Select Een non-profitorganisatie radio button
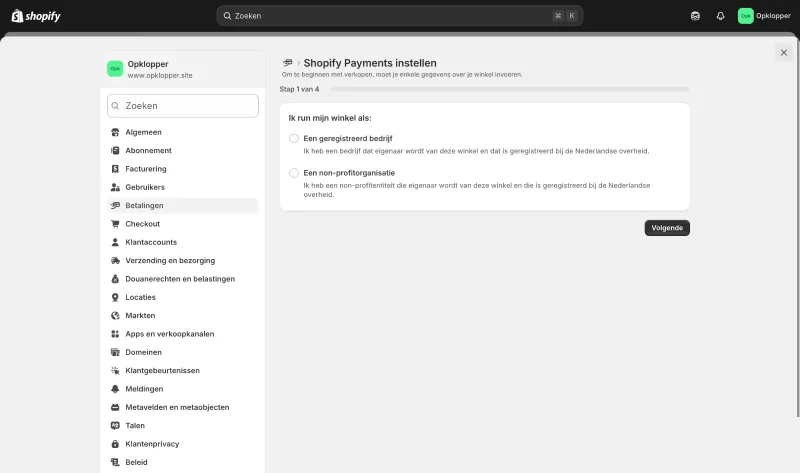The image size is (800, 473). pyautogui.click(x=294, y=173)
